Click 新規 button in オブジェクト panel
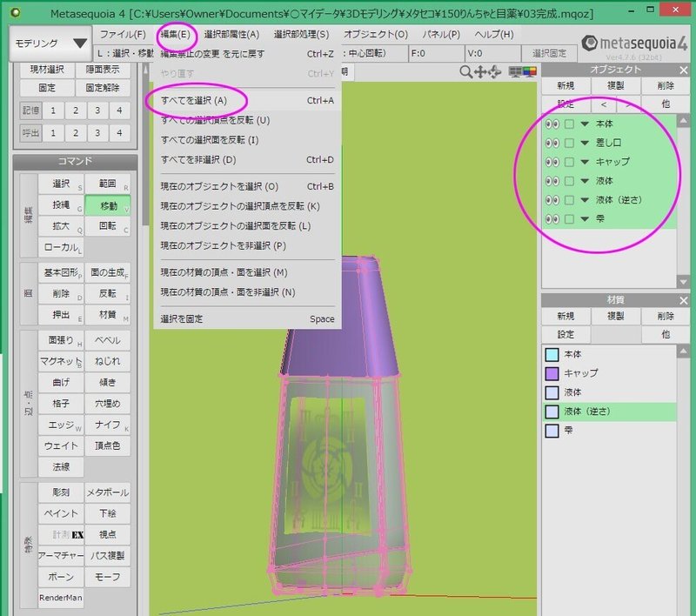696x616 pixels. [565, 85]
